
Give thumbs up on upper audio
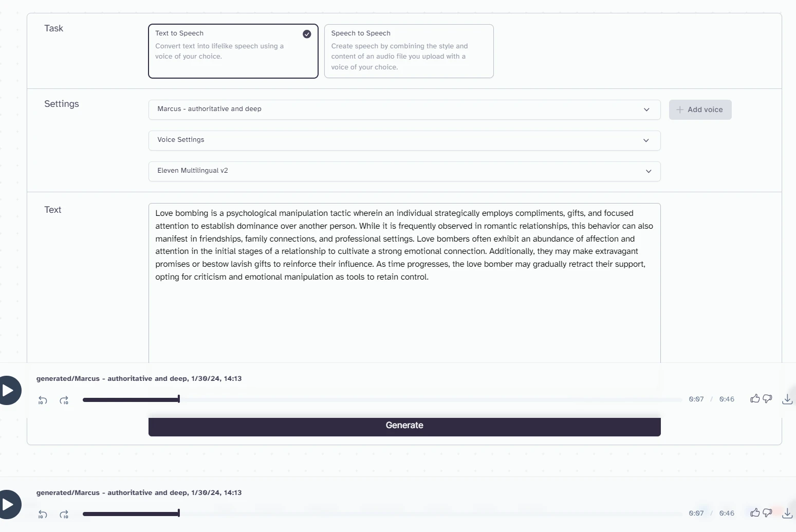click(x=754, y=398)
